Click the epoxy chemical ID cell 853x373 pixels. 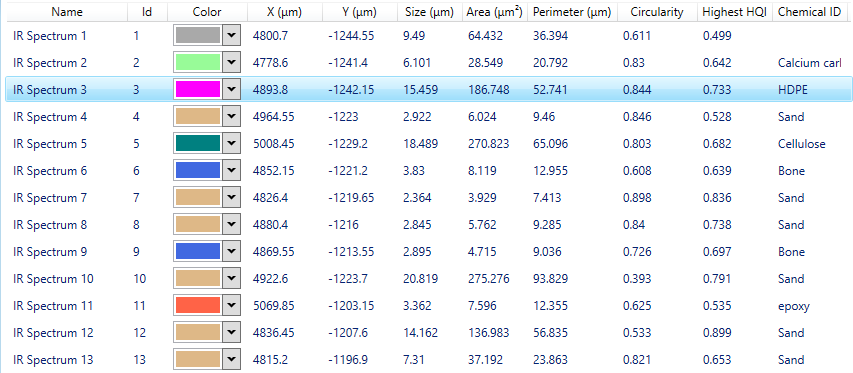pyautogui.click(x=794, y=307)
